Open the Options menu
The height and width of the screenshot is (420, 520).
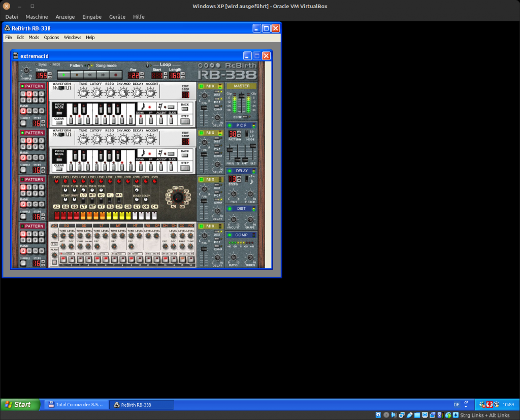click(51, 37)
